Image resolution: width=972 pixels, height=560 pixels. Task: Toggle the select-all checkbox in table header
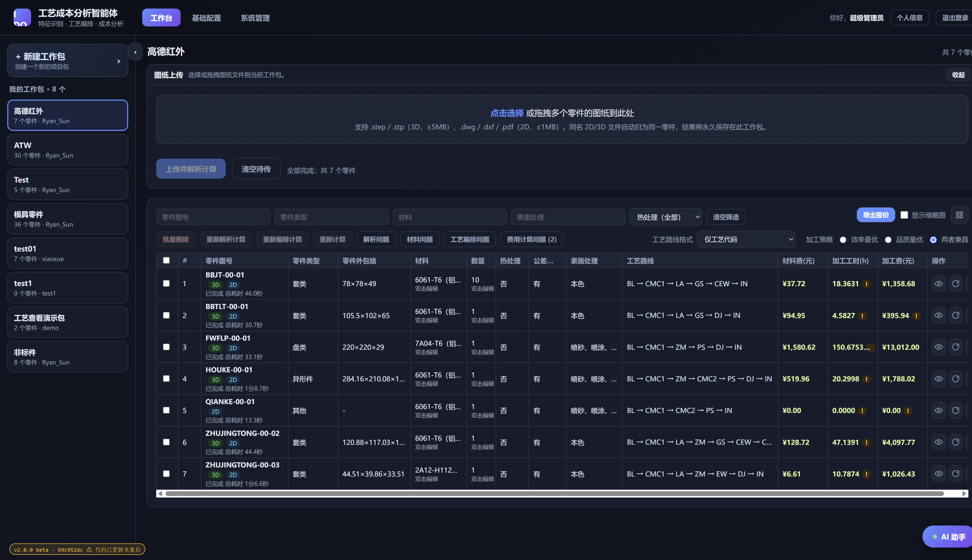point(166,260)
